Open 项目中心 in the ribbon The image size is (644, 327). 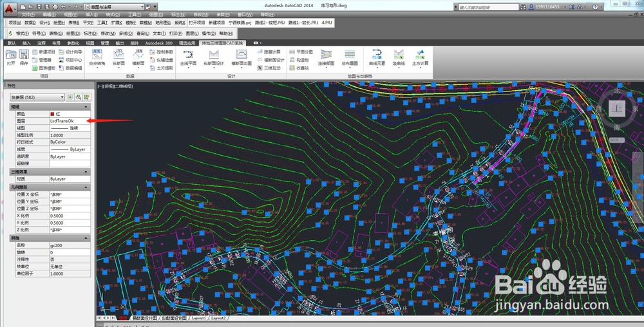point(70,60)
